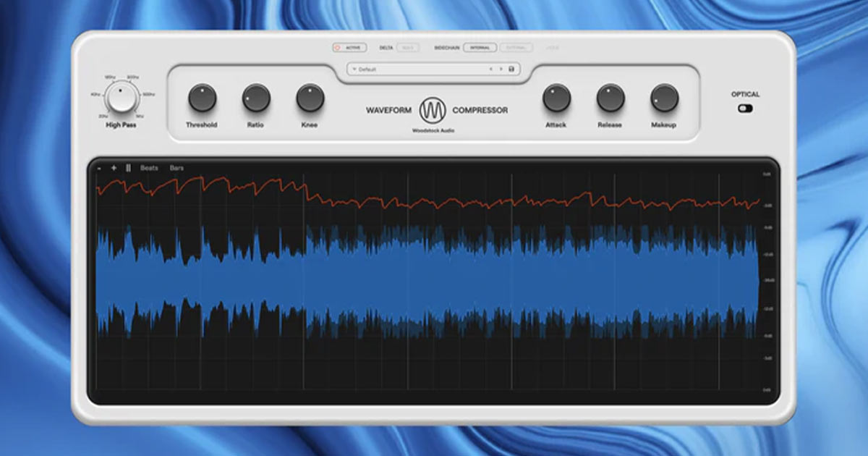Click the chevron next to Default preset name
This screenshot has width=868, height=456.
(x=355, y=69)
